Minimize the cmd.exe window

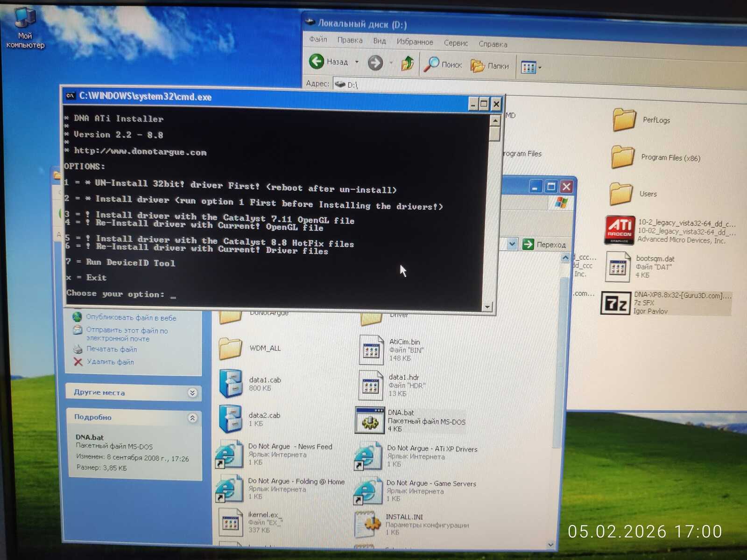click(473, 104)
